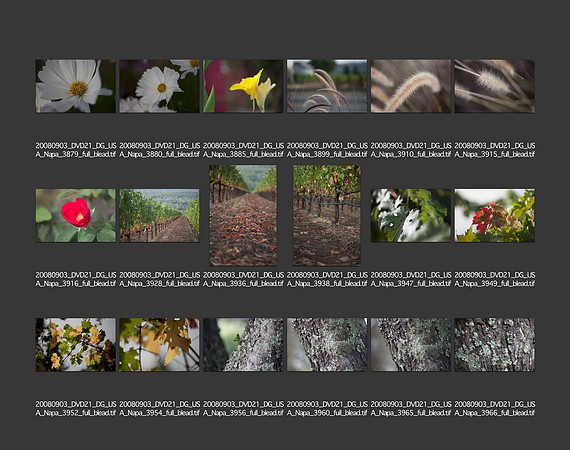This screenshot has height=450, width=570.
Task: Select the Napa_3947 green vine leaves thumbnail
Action: [411, 216]
